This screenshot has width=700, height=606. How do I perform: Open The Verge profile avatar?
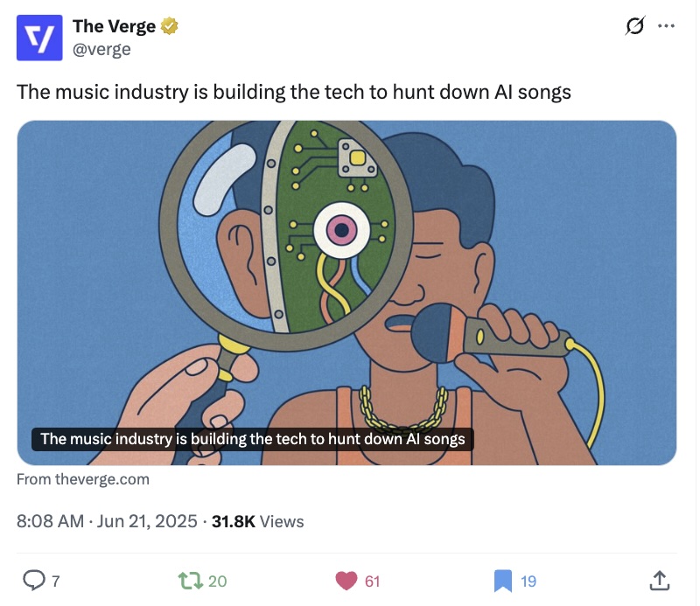click(x=39, y=38)
